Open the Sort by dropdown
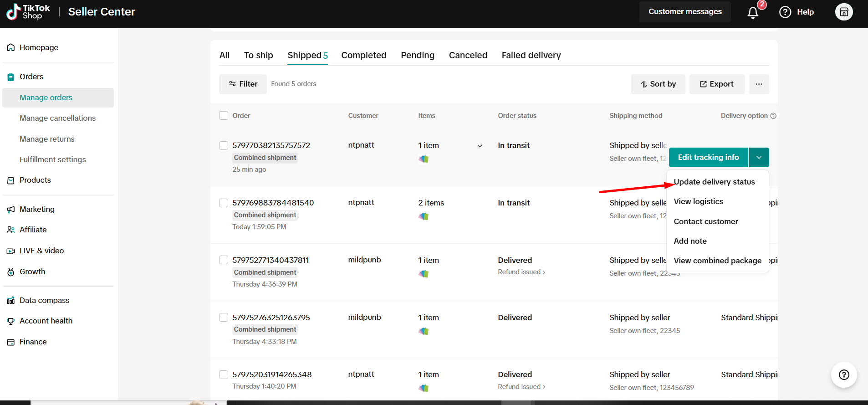The image size is (868, 405). click(658, 84)
